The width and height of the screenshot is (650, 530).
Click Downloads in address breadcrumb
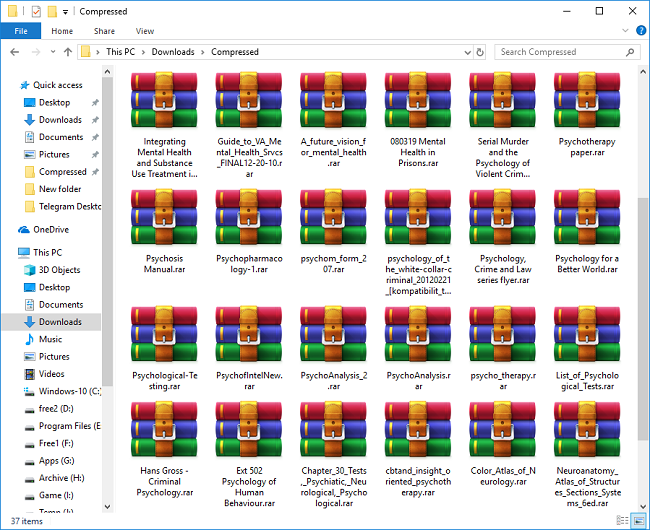pyautogui.click(x=173, y=52)
